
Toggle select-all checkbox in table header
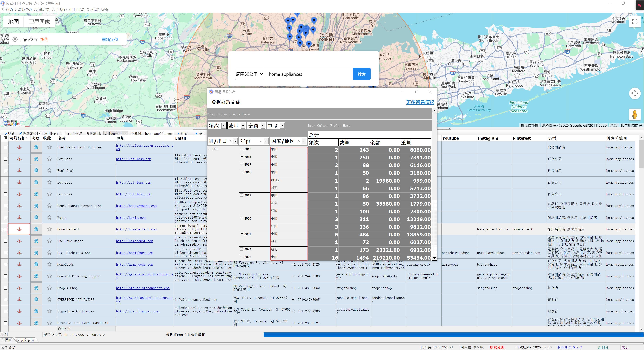point(6,138)
